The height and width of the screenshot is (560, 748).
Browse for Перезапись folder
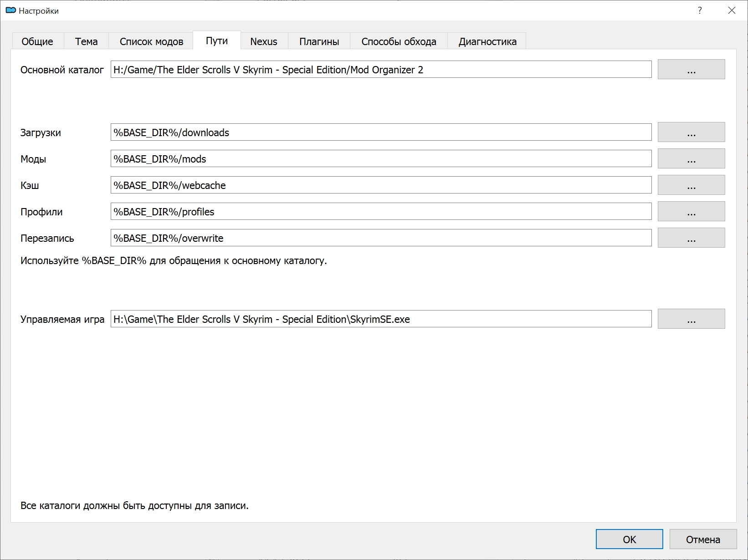pos(691,238)
